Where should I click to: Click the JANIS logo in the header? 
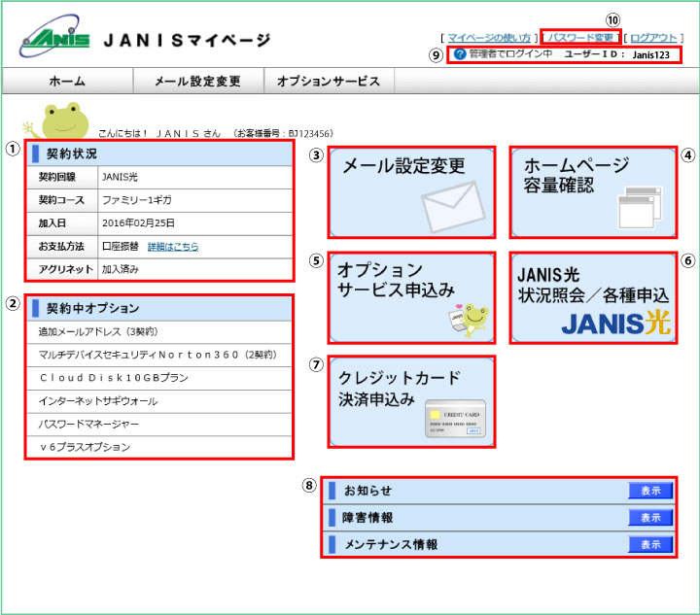54,36
